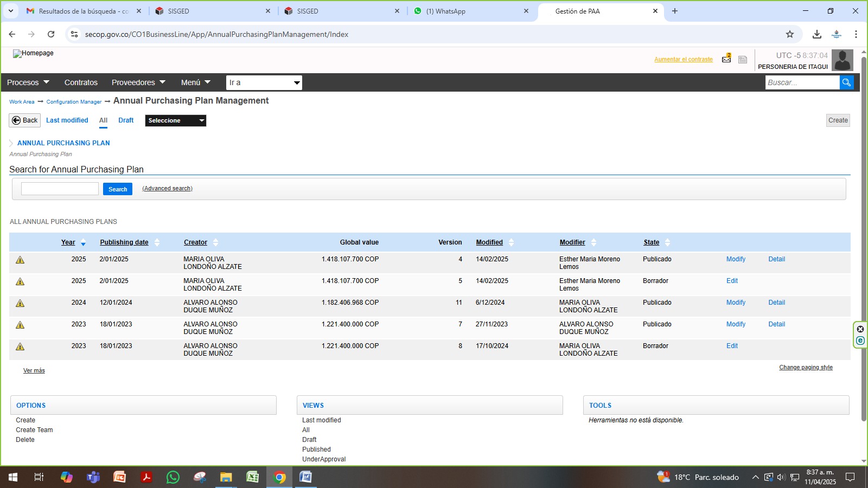Click the blue magnifier search icon

click(x=846, y=82)
